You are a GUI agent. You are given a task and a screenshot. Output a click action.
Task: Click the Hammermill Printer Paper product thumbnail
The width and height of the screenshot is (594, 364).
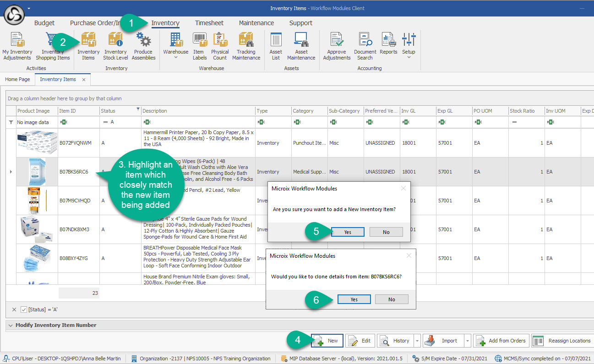click(37, 143)
